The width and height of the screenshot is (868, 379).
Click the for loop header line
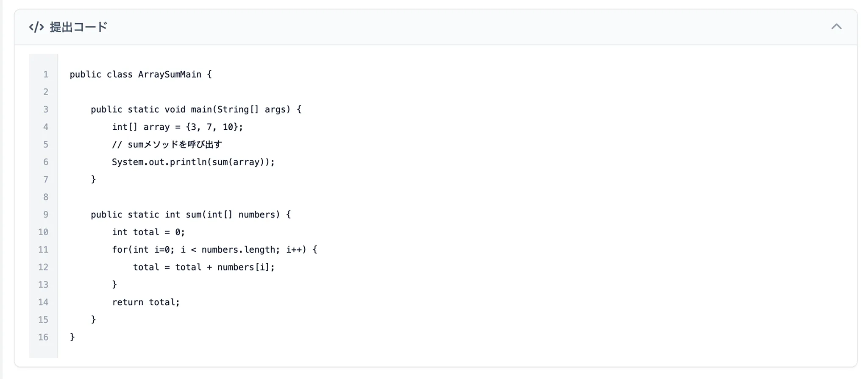tap(214, 250)
